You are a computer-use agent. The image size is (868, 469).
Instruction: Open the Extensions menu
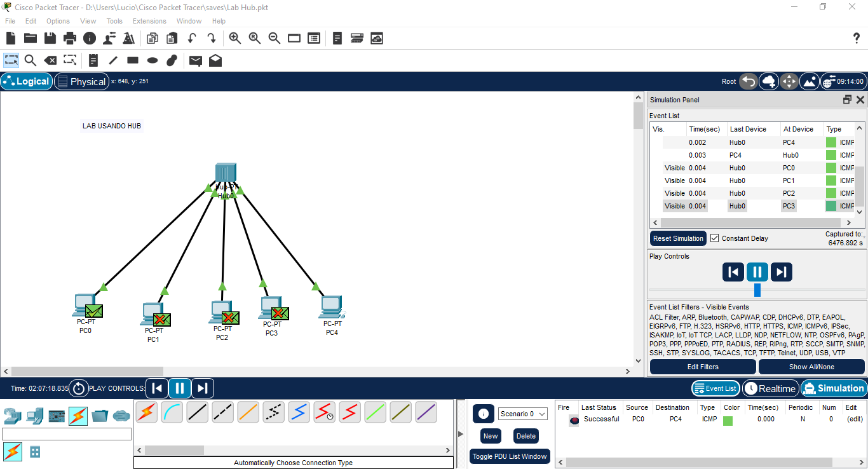pyautogui.click(x=149, y=21)
